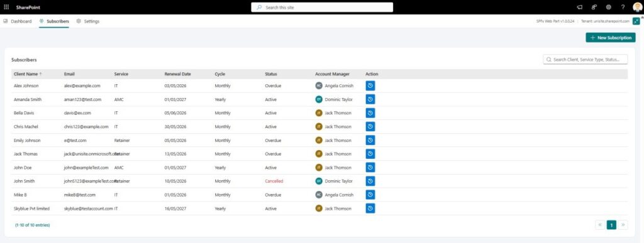Click Jack Thomson avatar in Bella Davis row
Screen dimensions: 644x243
point(319,112)
